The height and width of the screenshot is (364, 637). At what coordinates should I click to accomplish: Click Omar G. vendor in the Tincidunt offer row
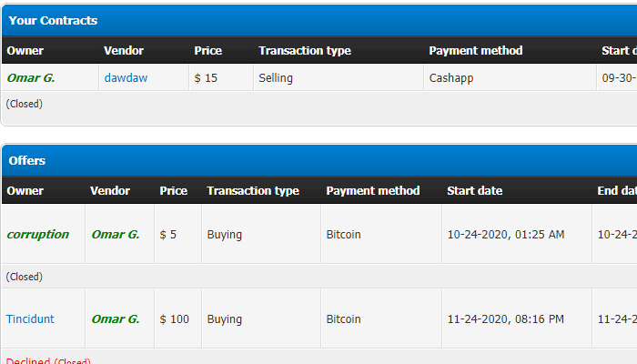[x=116, y=319]
